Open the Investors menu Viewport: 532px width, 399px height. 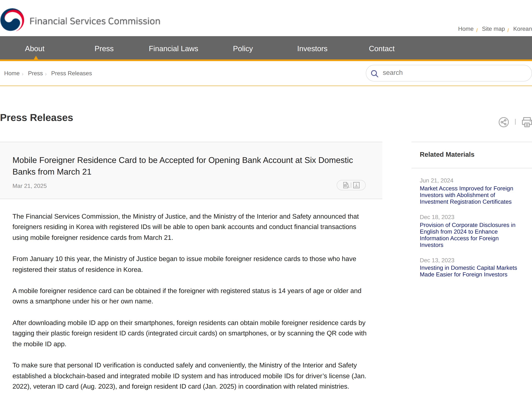[312, 49]
